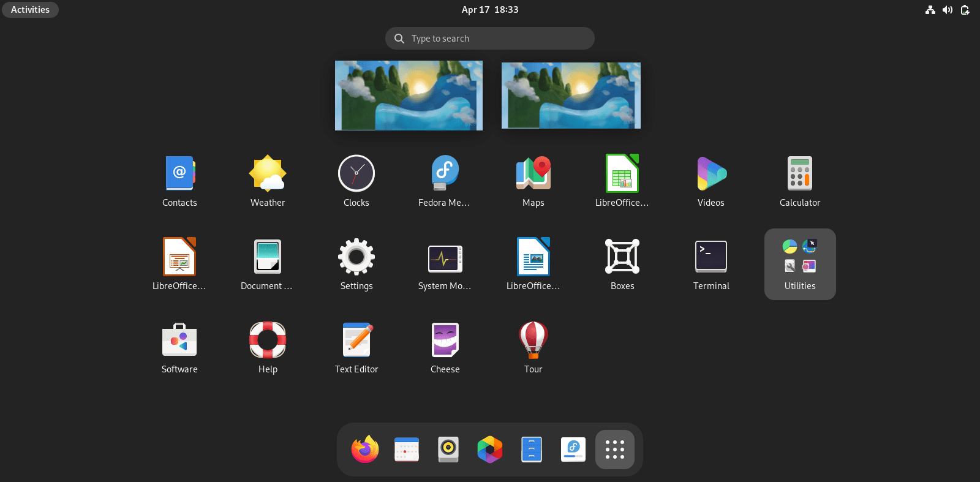Open the colorful hexagon Photos dock icon
This screenshot has height=482, width=980.
tap(490, 450)
